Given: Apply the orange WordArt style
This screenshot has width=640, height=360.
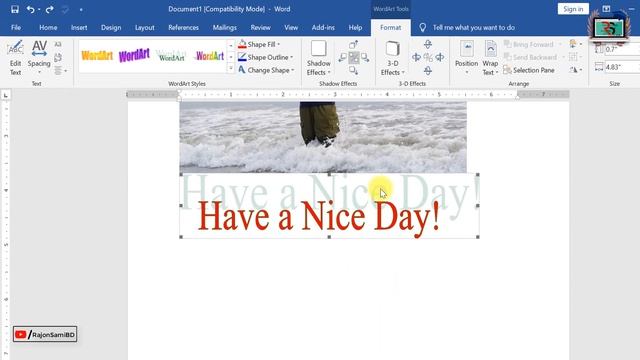Looking at the screenshot, I should pyautogui.click(x=97, y=56).
